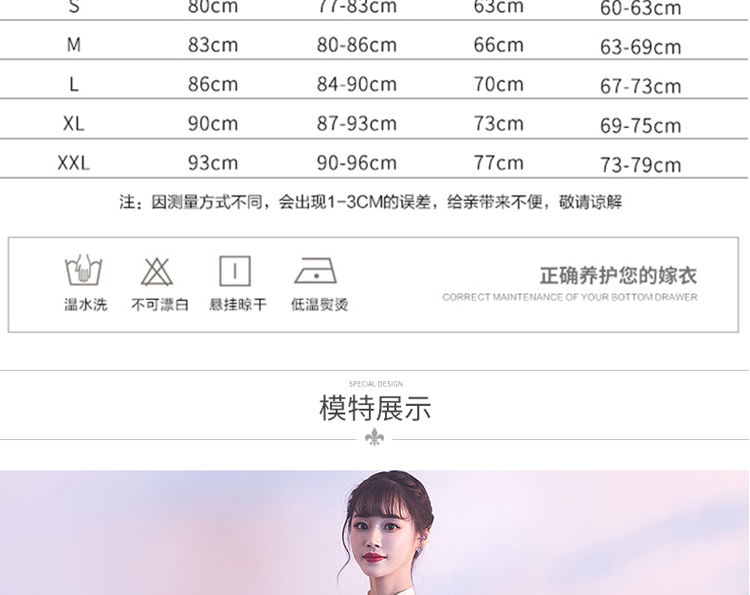Click the warm water wash icon
Viewport: 750px width, 595px height.
(x=84, y=270)
